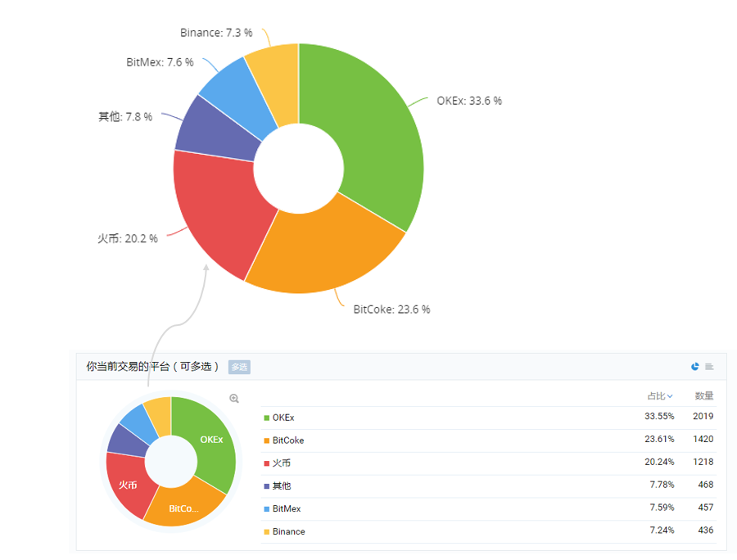737x560 pixels.
Task: Click the red 火币 legend swatch
Action: [266, 463]
